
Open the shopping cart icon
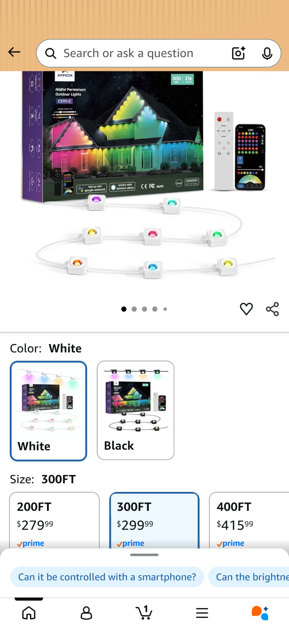[144, 613]
